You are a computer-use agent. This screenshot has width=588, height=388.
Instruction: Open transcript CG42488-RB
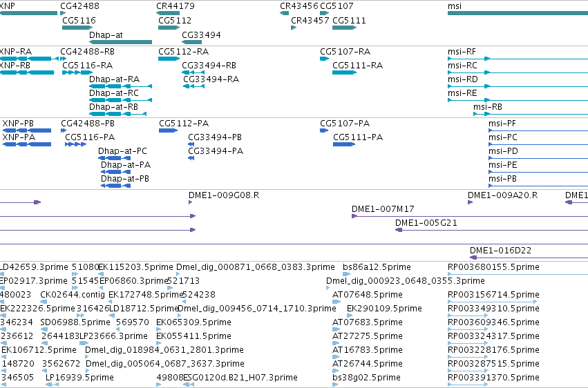(x=87, y=51)
